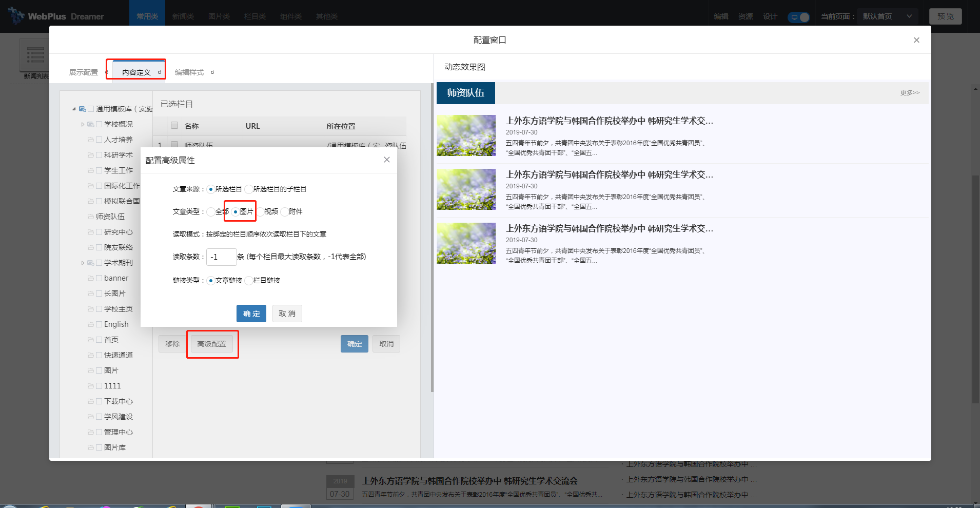Viewport: 980px width, 508px height.
Task: Open the 新闻类 top tab
Action: pos(183,16)
